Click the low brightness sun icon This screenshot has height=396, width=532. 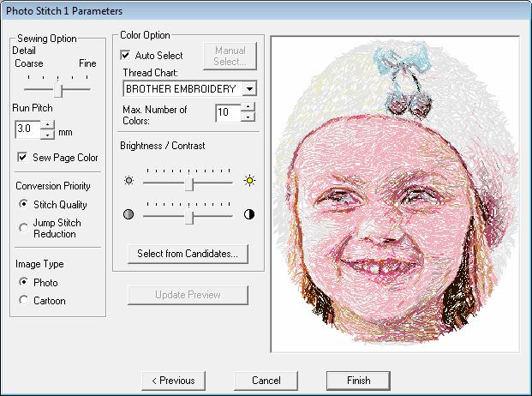click(x=129, y=181)
